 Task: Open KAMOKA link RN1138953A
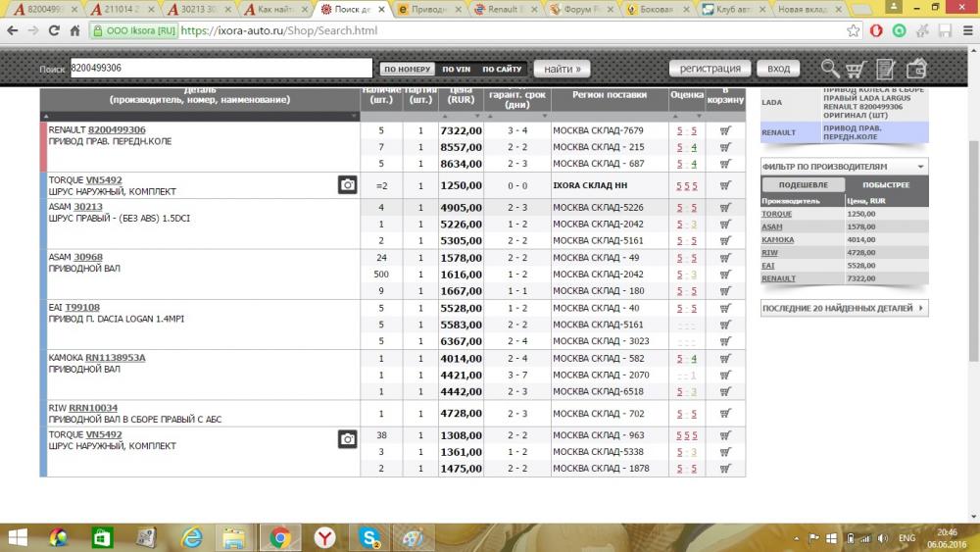(116, 358)
